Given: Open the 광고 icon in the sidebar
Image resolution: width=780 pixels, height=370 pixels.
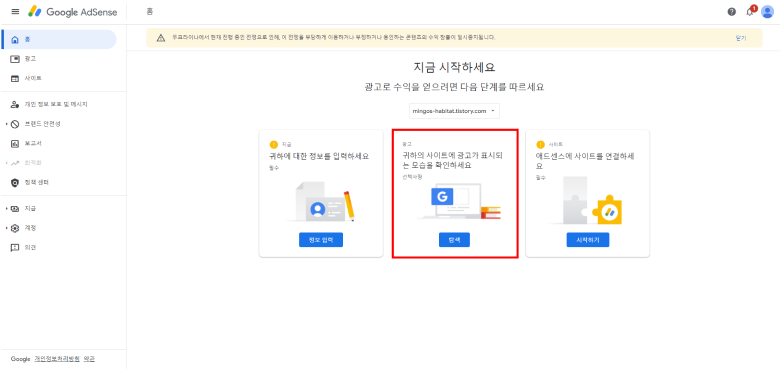Looking at the screenshot, I should [x=15, y=59].
